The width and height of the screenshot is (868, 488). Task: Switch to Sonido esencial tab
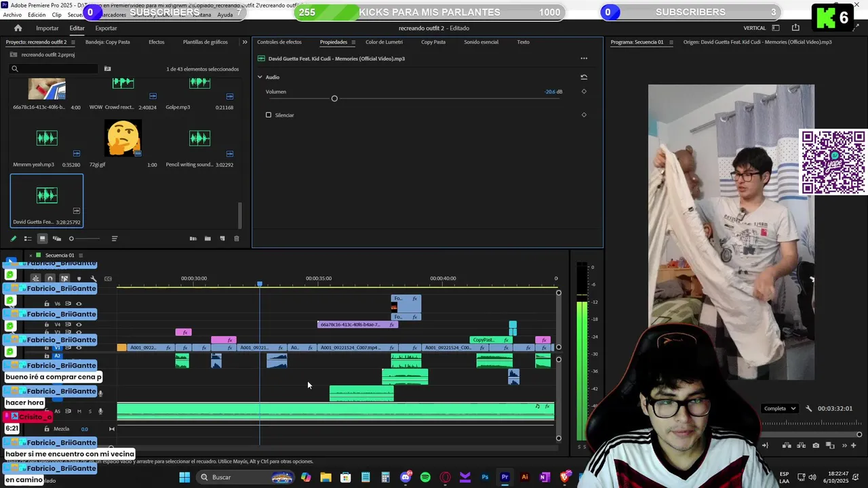pos(481,42)
